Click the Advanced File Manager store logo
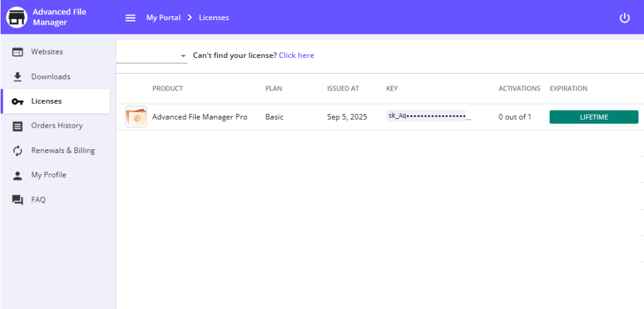The height and width of the screenshot is (309, 644). click(x=17, y=17)
